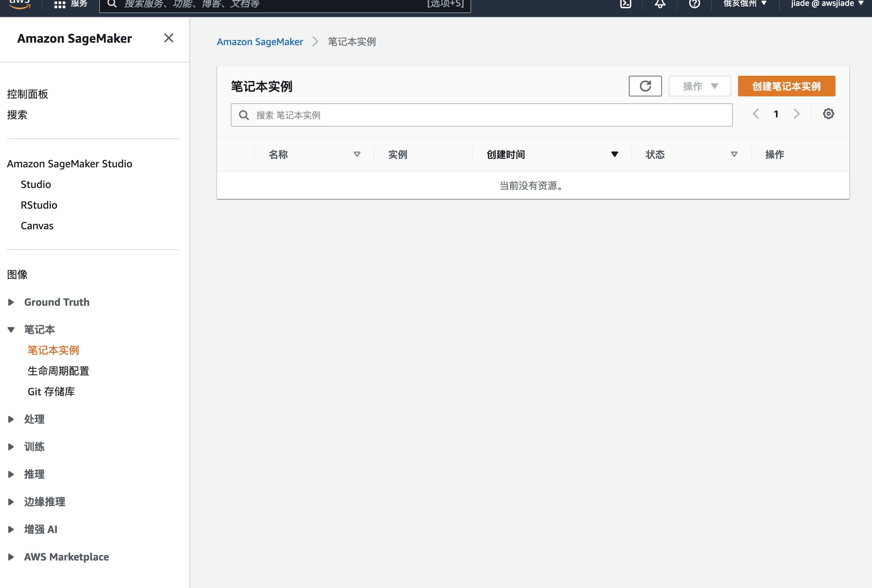
Task: Open the notifications bell icon
Action: coord(660,4)
